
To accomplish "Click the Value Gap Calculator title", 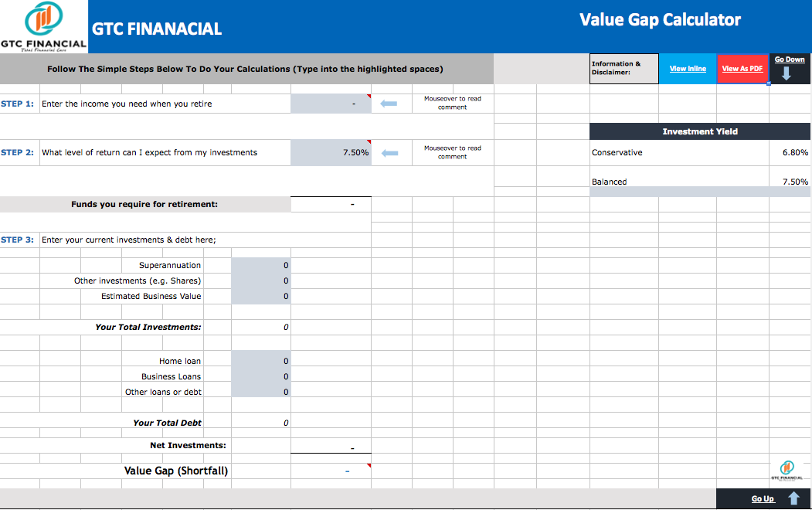I will (x=660, y=19).
